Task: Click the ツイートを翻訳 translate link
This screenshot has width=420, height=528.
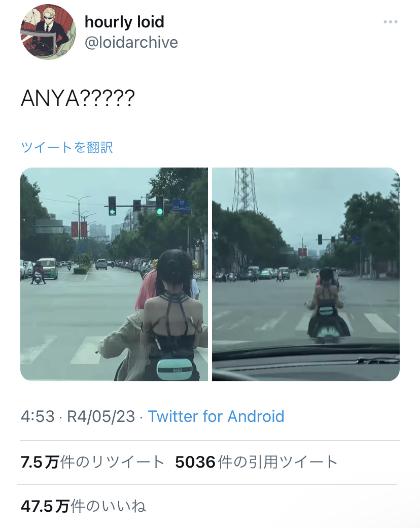Action: tap(66, 147)
